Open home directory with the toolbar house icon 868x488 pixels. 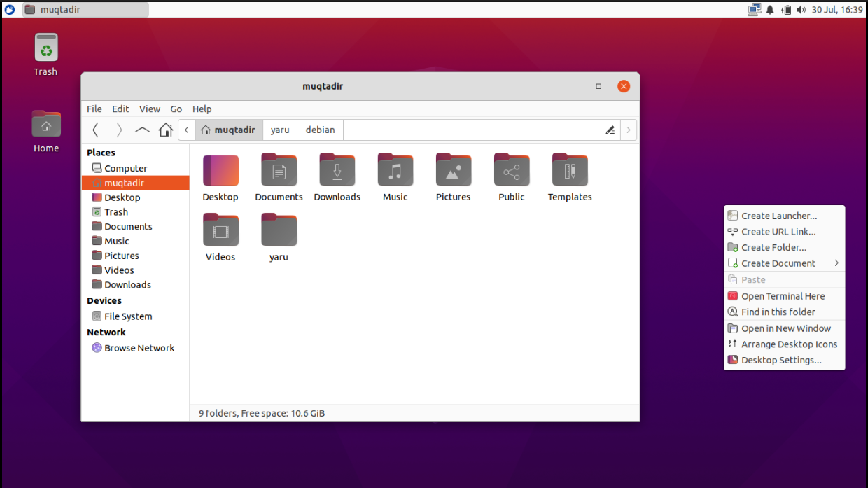[x=165, y=129]
